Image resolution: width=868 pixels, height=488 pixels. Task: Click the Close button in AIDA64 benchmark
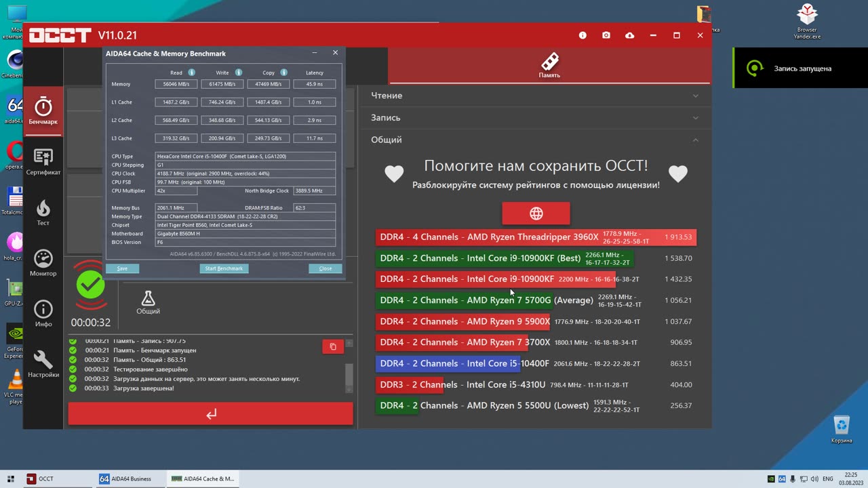click(325, 268)
